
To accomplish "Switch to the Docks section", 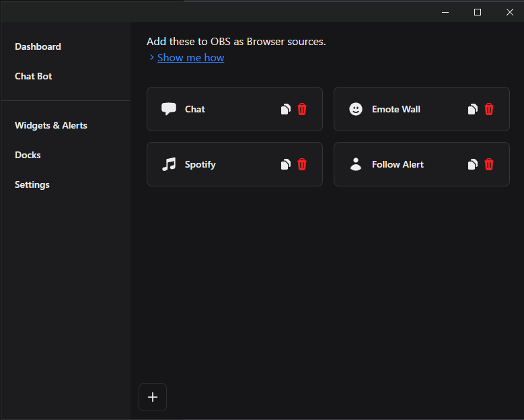I will click(28, 155).
